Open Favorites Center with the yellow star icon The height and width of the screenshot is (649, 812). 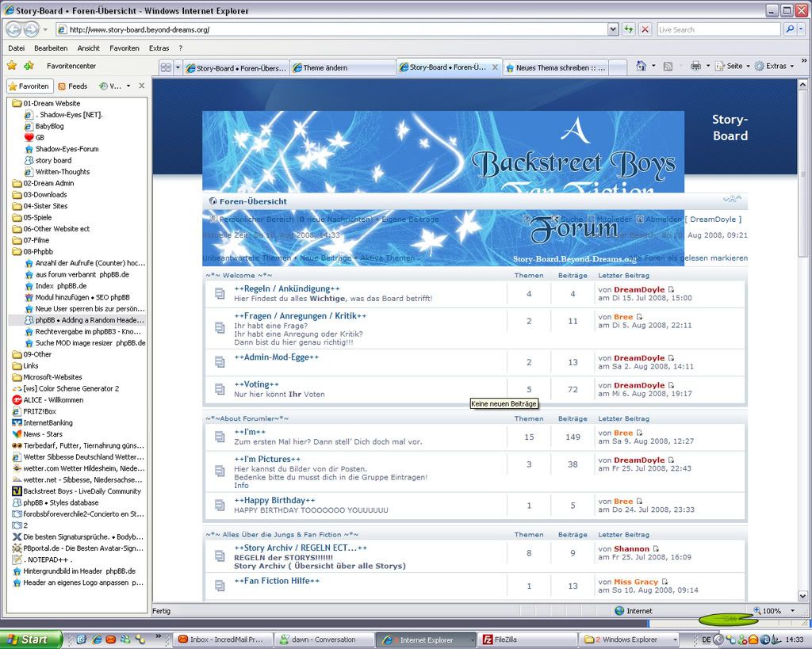point(12,66)
